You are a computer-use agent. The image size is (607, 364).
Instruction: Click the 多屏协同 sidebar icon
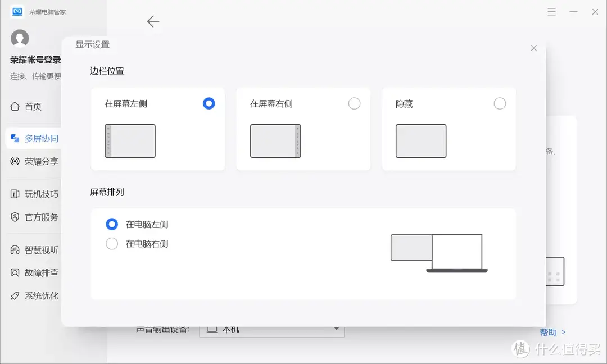pos(15,138)
